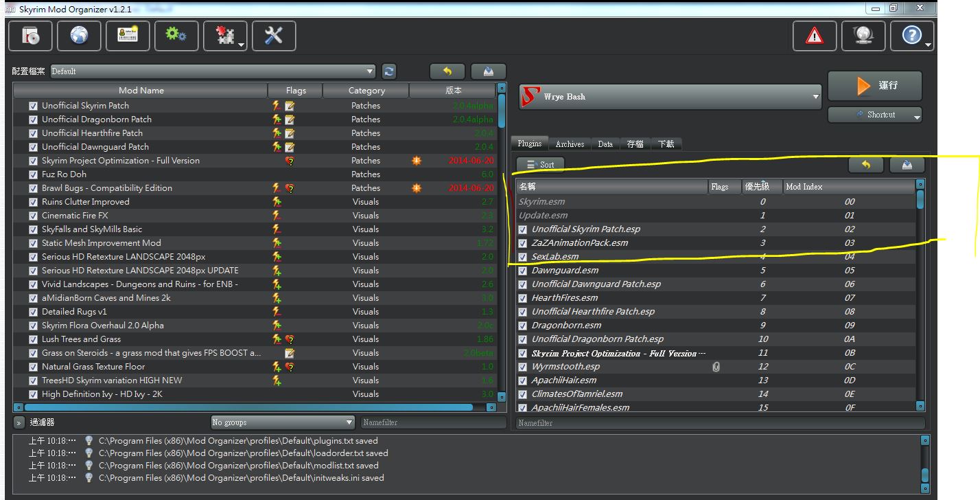Open the Install Mod archive icon
Viewport: 980px width, 500px height.
click(30, 36)
